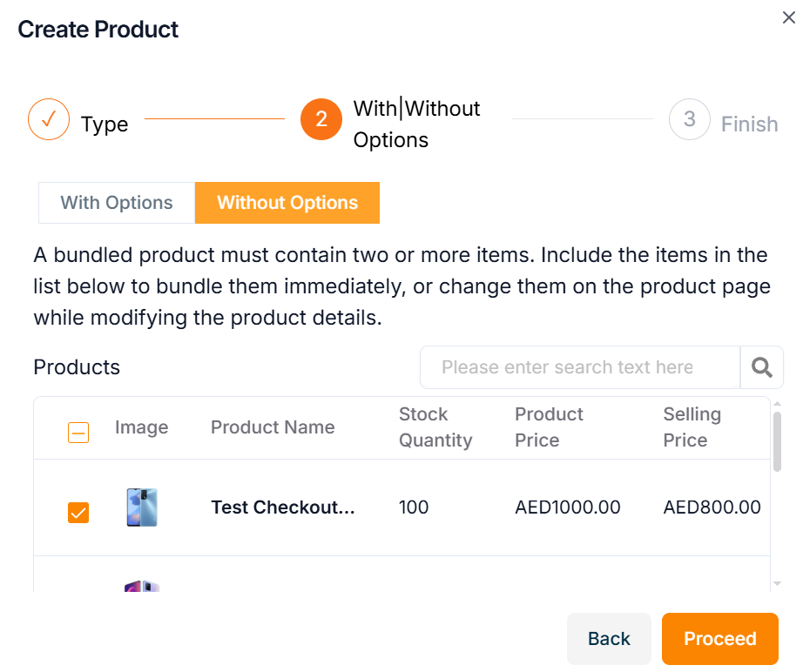Uncheck the Test Checkout product checkbox
This screenshot has width=803, height=672.
pos(78,513)
